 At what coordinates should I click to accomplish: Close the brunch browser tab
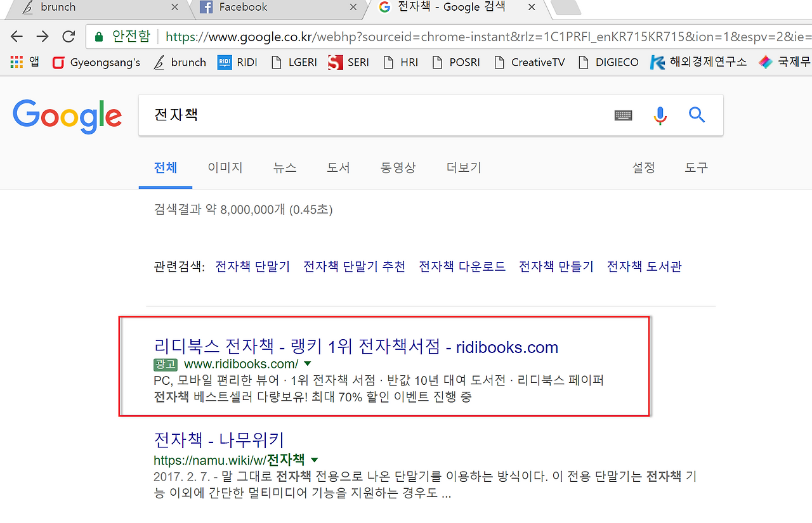[175, 7]
